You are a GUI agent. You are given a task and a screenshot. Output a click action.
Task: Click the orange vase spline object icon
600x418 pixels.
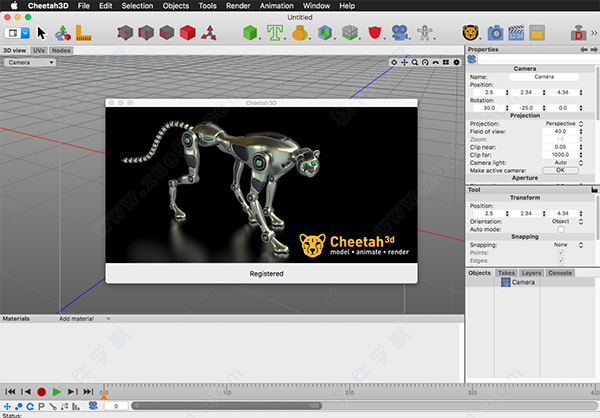[x=300, y=33]
